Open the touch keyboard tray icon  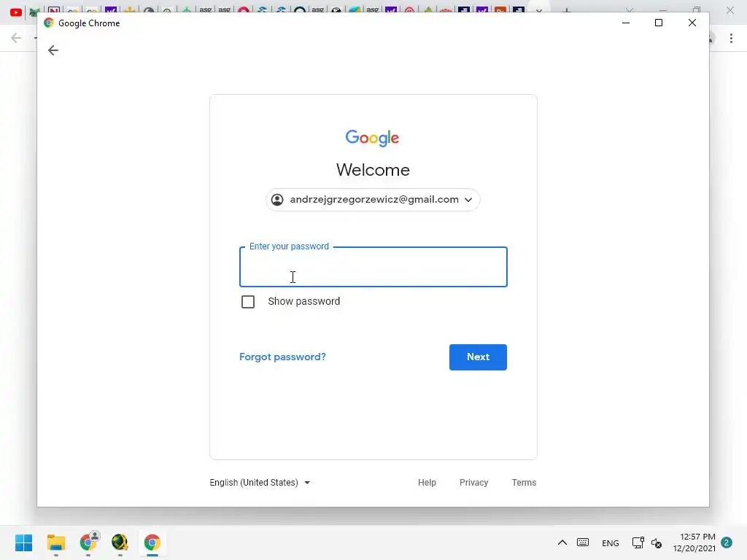tap(583, 542)
